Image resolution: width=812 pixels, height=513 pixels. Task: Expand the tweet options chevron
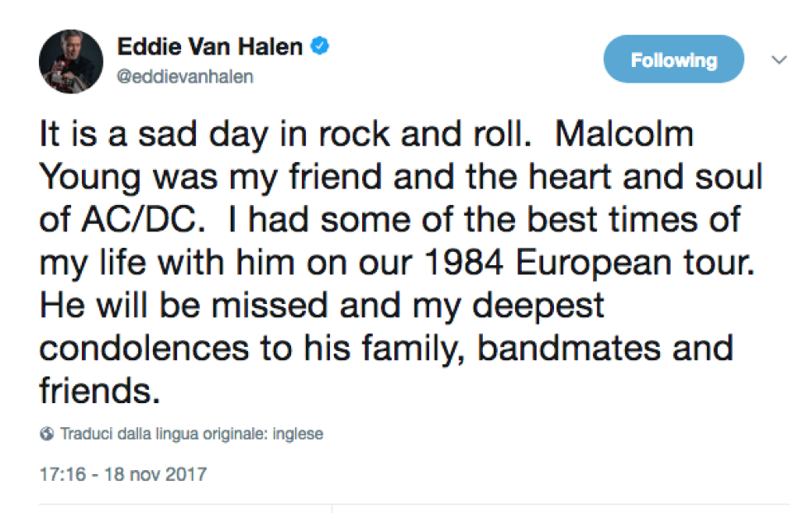pyautogui.click(x=779, y=60)
